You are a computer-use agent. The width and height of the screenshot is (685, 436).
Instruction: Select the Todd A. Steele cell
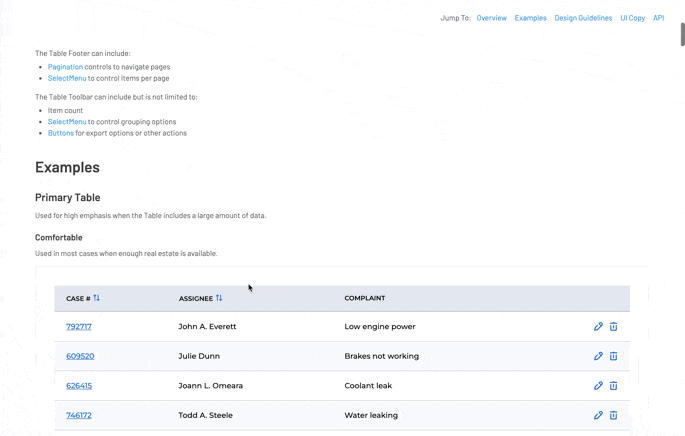click(x=205, y=415)
